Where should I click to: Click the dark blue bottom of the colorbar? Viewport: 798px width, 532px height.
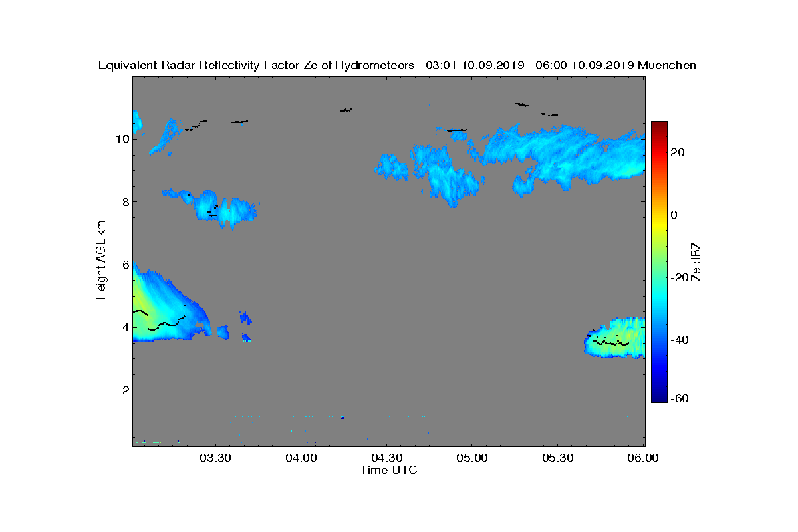(x=659, y=398)
